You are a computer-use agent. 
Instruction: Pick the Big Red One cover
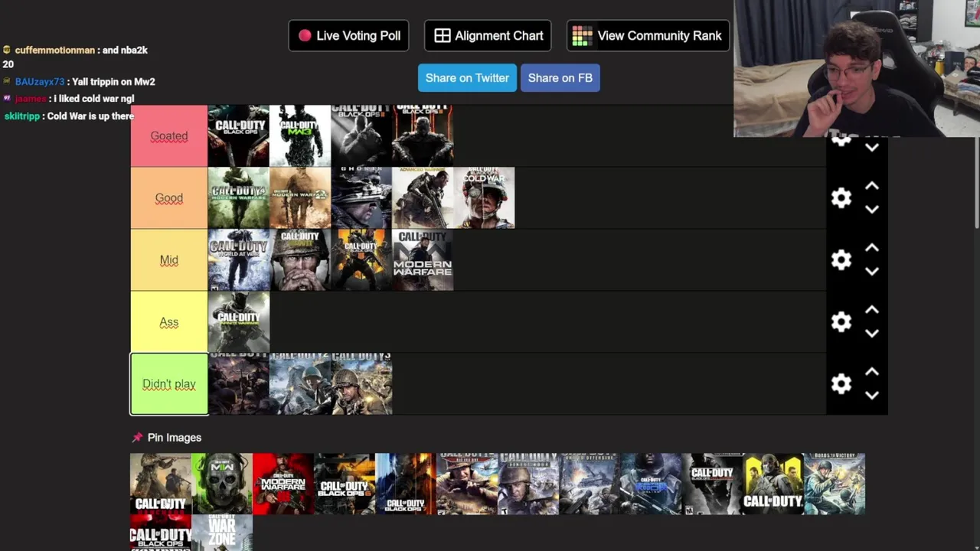[x=467, y=484]
